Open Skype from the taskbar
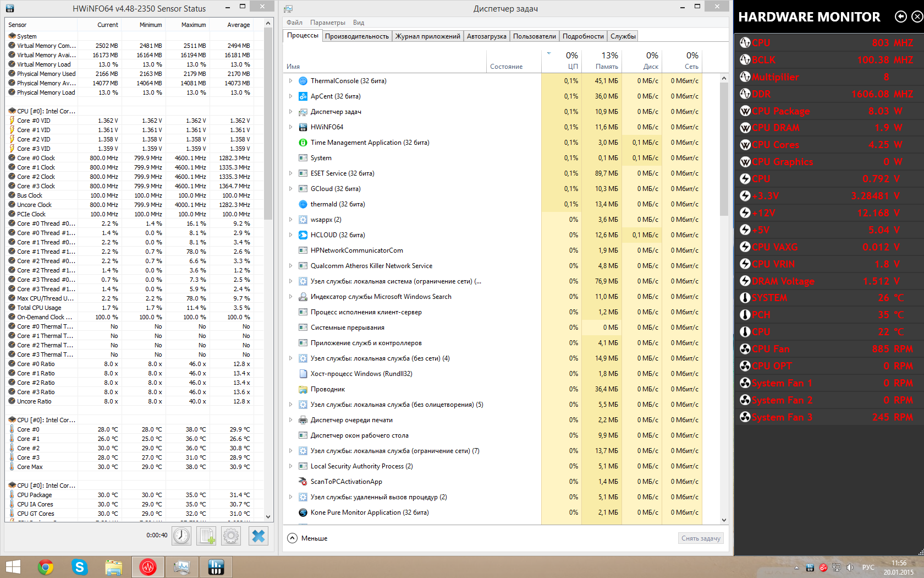This screenshot has height=578, width=924. tap(80, 567)
